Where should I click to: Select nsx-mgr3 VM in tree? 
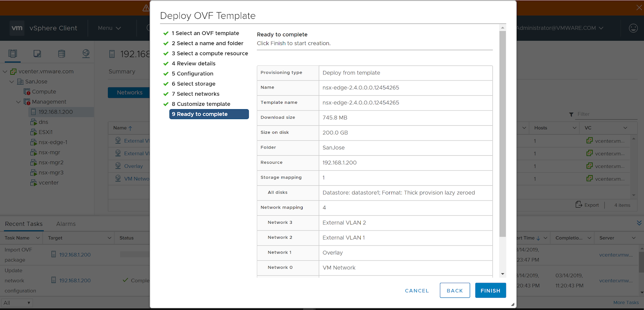51,172
